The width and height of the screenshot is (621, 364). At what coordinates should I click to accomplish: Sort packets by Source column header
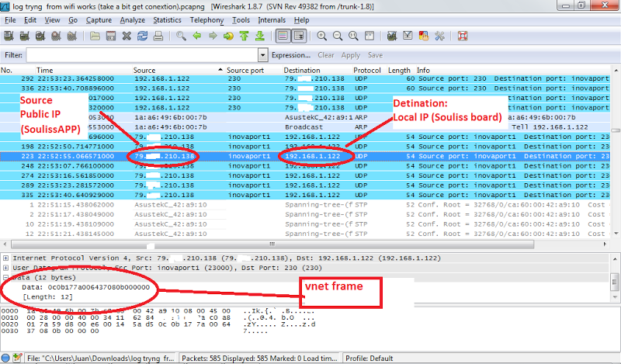(178, 70)
